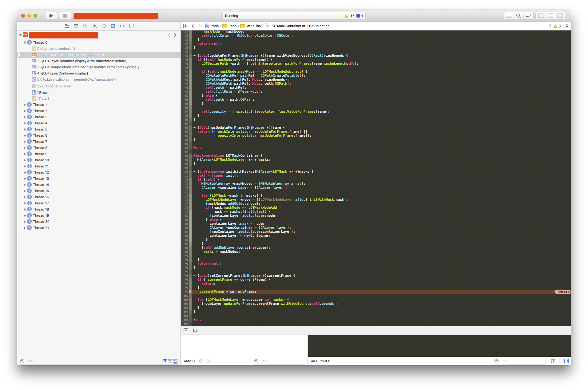Viewport: 588px width, 390px height.
Task: Collapse the Thread 0 disclosure triangle
Action: coord(25,42)
